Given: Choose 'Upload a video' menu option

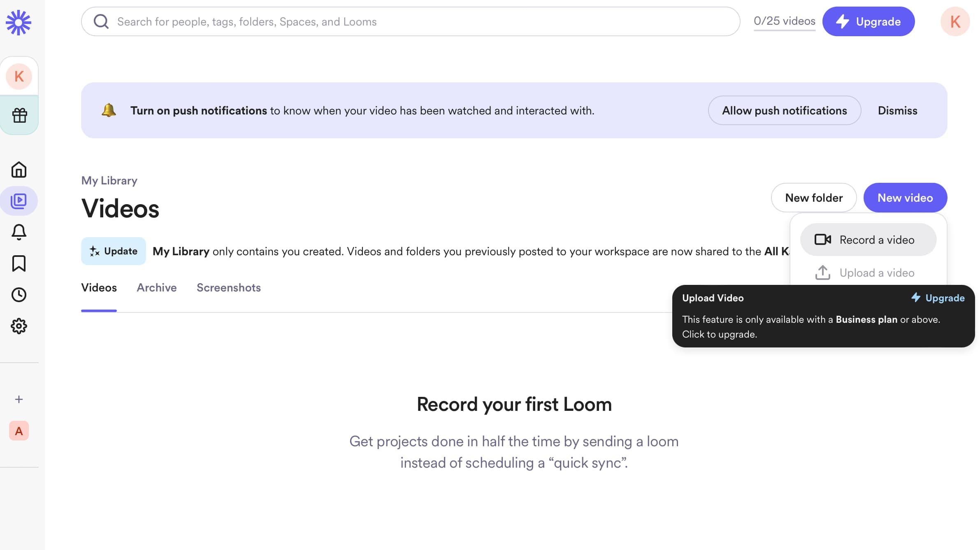Looking at the screenshot, I should 868,273.
